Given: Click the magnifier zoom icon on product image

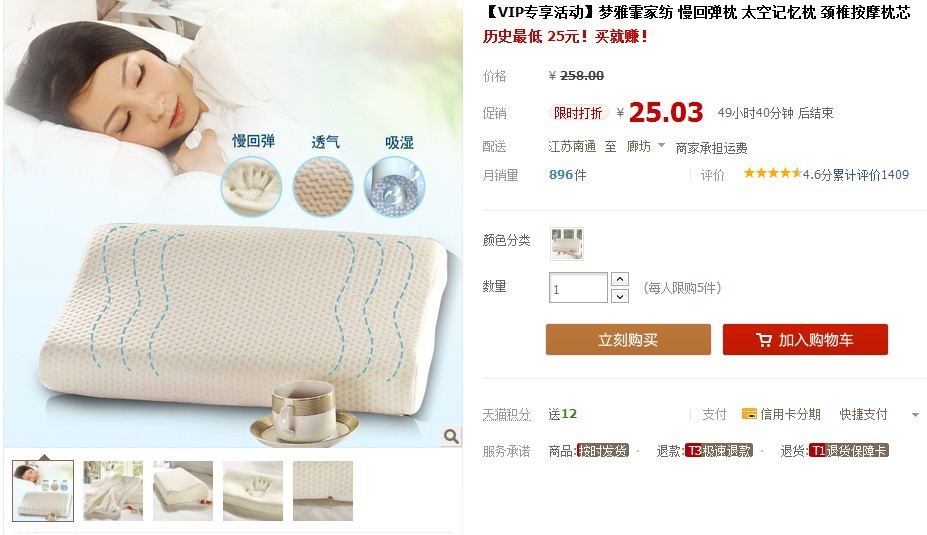Looking at the screenshot, I should (x=451, y=436).
